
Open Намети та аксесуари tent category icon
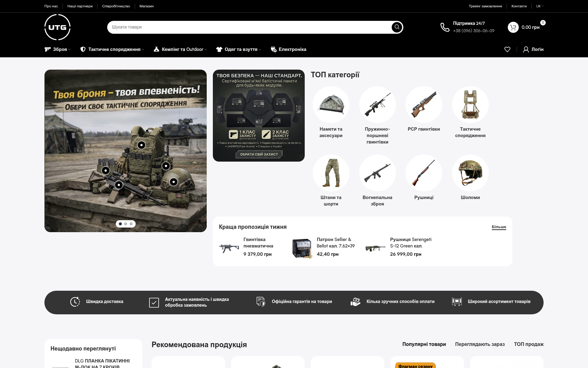point(331,105)
